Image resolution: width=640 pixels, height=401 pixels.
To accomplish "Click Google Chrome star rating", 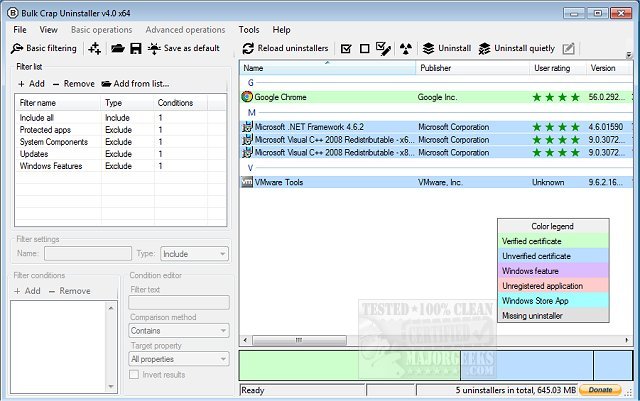I will click(x=556, y=97).
